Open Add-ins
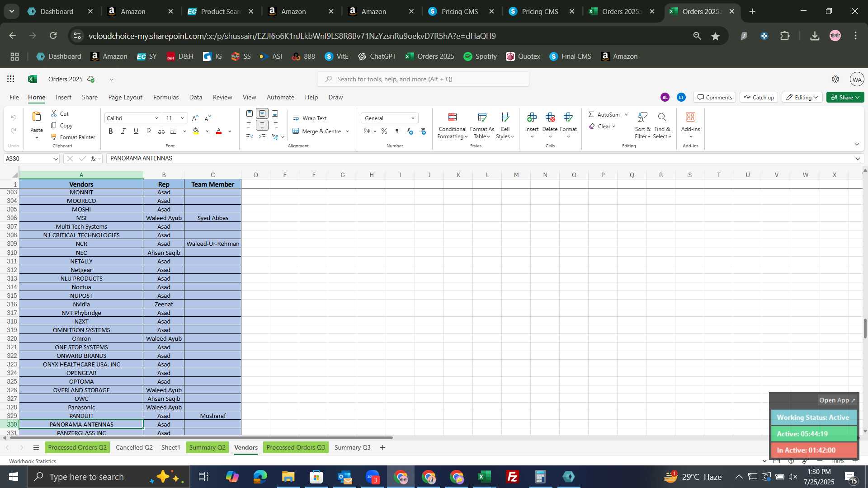Viewport: 868px width, 488px height. click(x=690, y=125)
